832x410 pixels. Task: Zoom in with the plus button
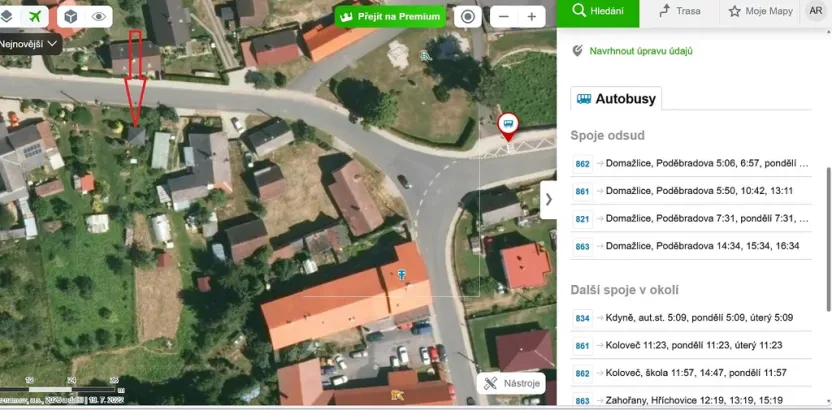(x=532, y=17)
